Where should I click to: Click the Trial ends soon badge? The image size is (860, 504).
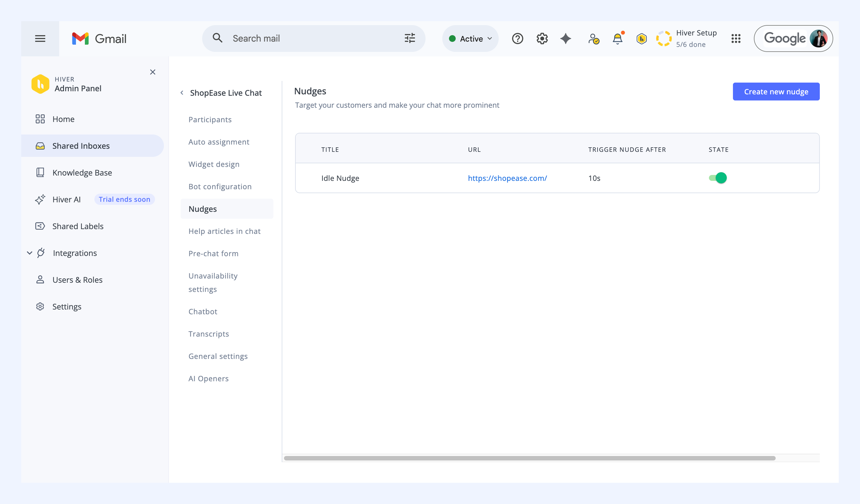[x=125, y=200]
